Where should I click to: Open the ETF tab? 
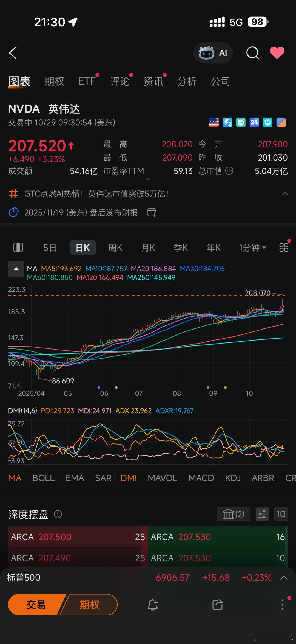pyautogui.click(x=87, y=81)
